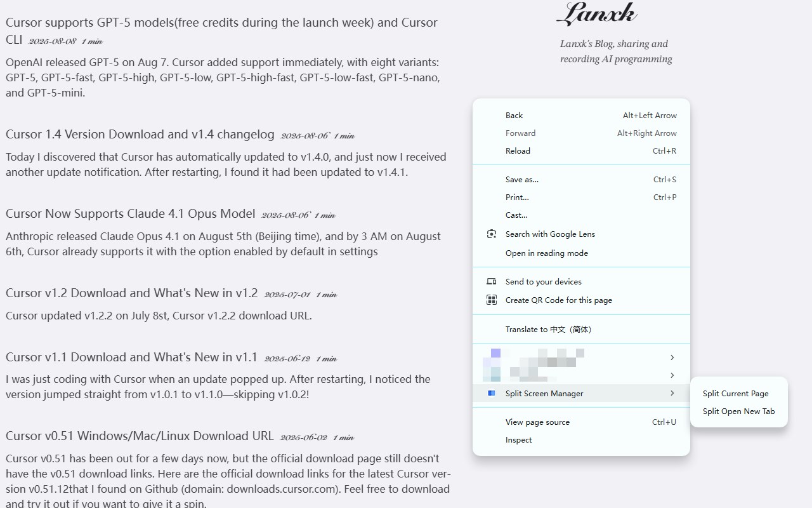
Task: Select Cast... menu entry
Action: [581, 215]
